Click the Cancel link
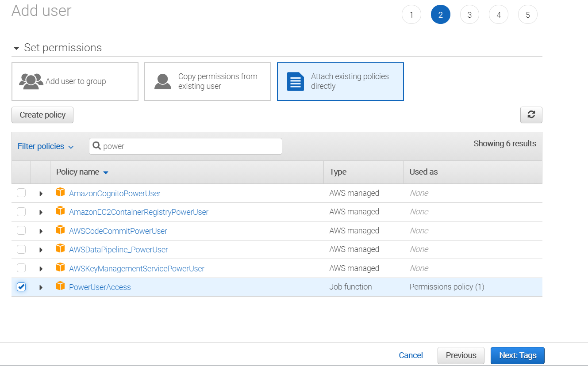Viewport: 588px width, 366px height. [411, 355]
